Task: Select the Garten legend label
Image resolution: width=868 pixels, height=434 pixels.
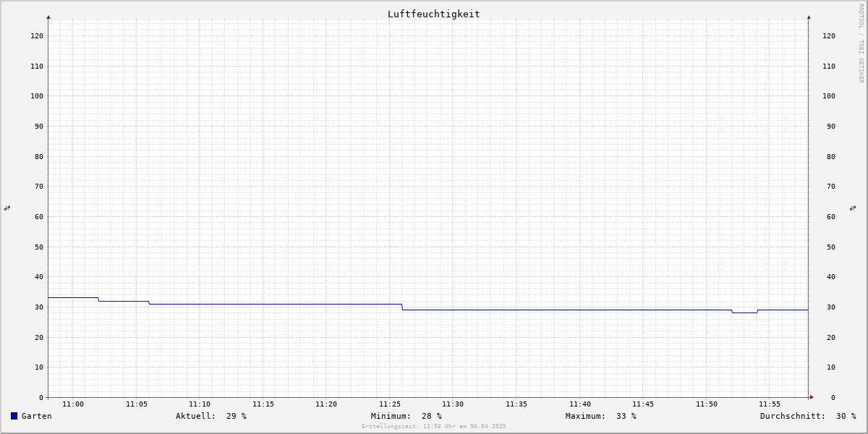Action: tap(37, 416)
